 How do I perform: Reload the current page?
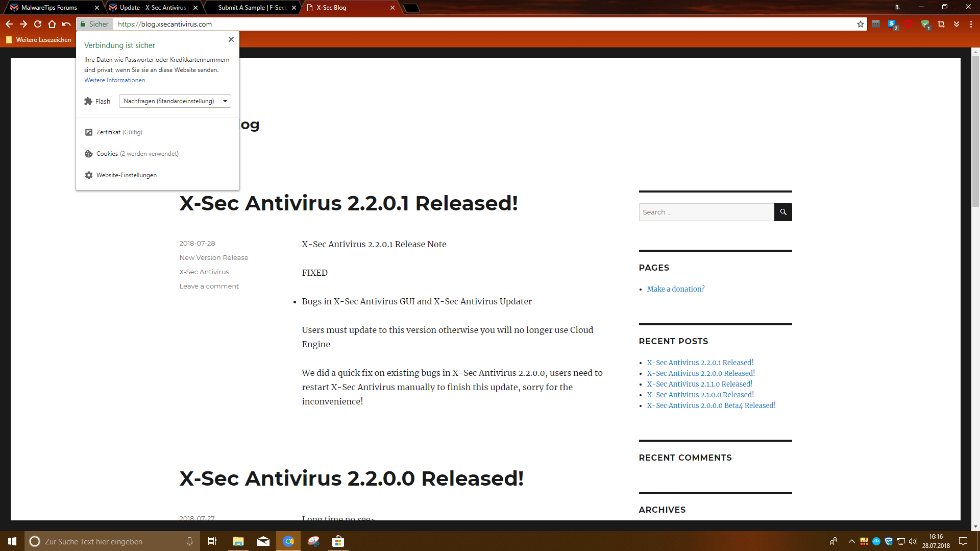coord(38,24)
